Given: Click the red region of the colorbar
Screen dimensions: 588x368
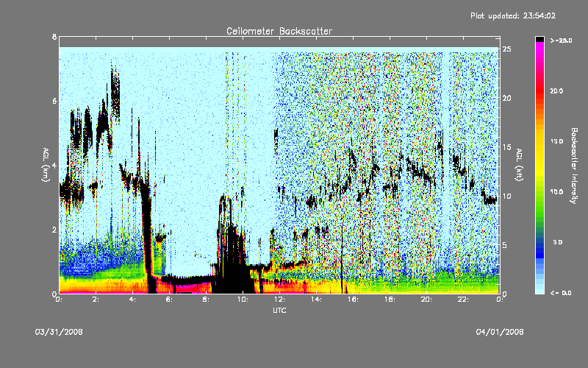Looking at the screenshot, I should (539, 92).
